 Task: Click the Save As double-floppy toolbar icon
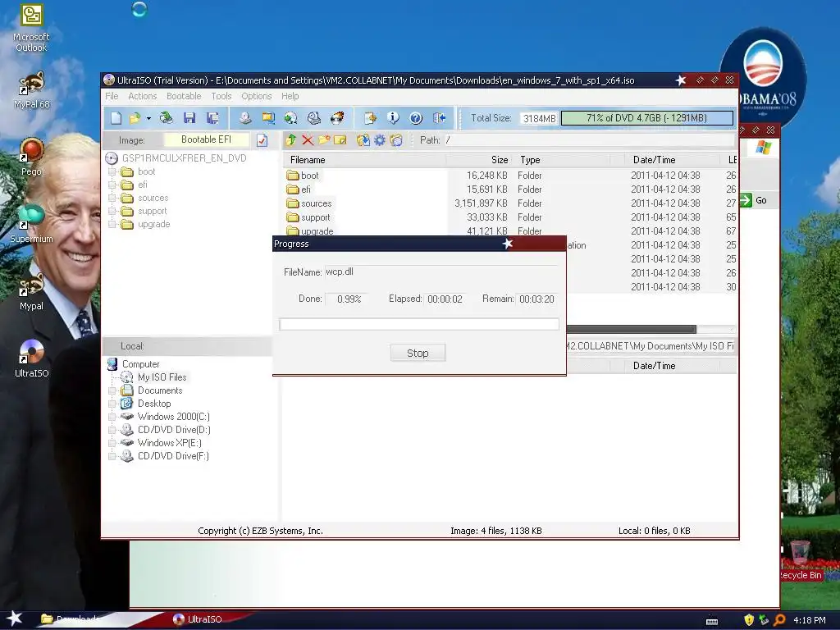tap(212, 118)
